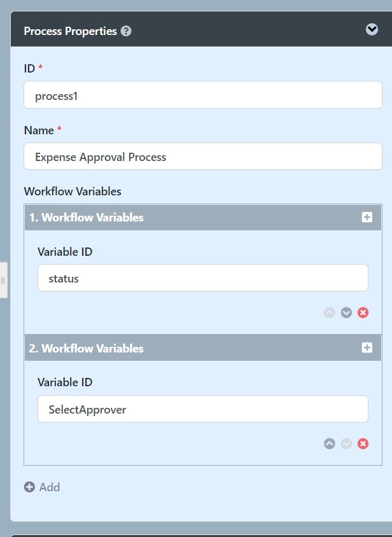392x537 pixels.
Task: Delete the status workflow variable
Action: pyautogui.click(x=363, y=312)
